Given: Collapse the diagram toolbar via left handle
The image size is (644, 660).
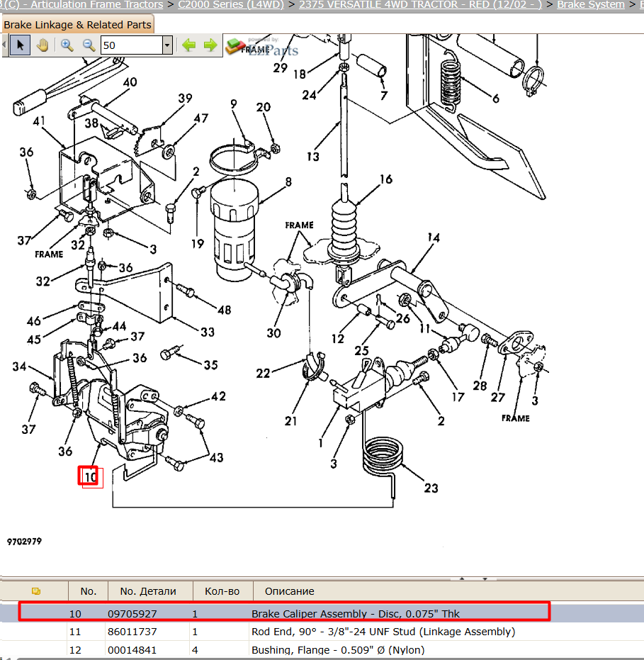Looking at the screenshot, I should click(x=4, y=45).
